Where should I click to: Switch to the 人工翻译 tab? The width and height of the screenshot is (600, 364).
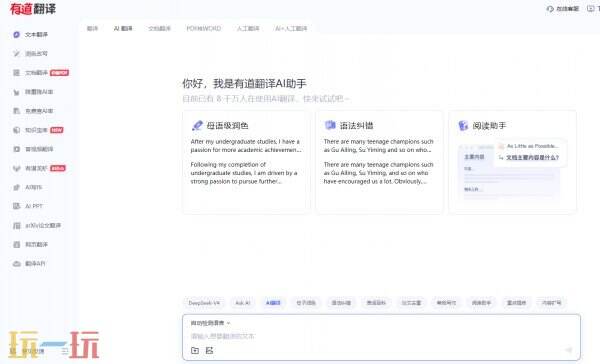click(248, 28)
